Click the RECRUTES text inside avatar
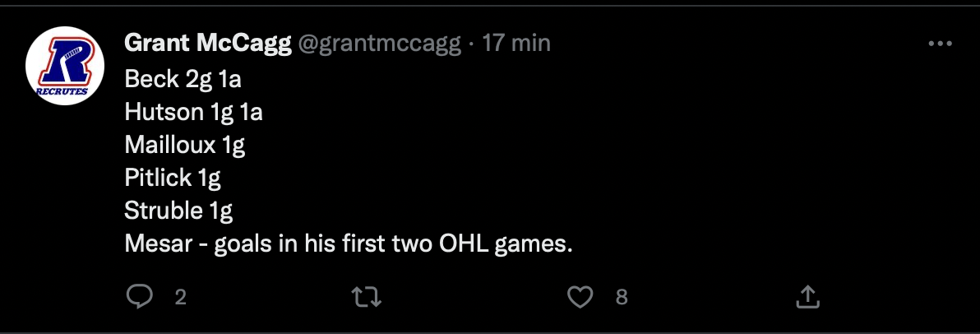The height and width of the screenshot is (334, 980). pyautogui.click(x=60, y=91)
